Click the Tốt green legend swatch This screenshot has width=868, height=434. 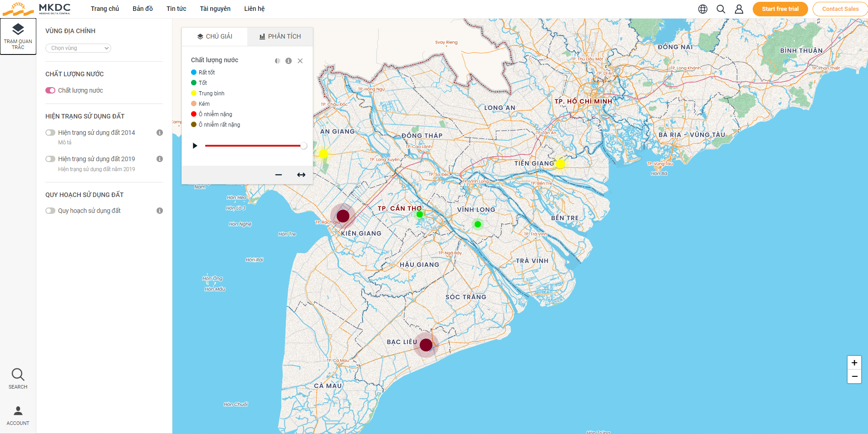point(194,83)
